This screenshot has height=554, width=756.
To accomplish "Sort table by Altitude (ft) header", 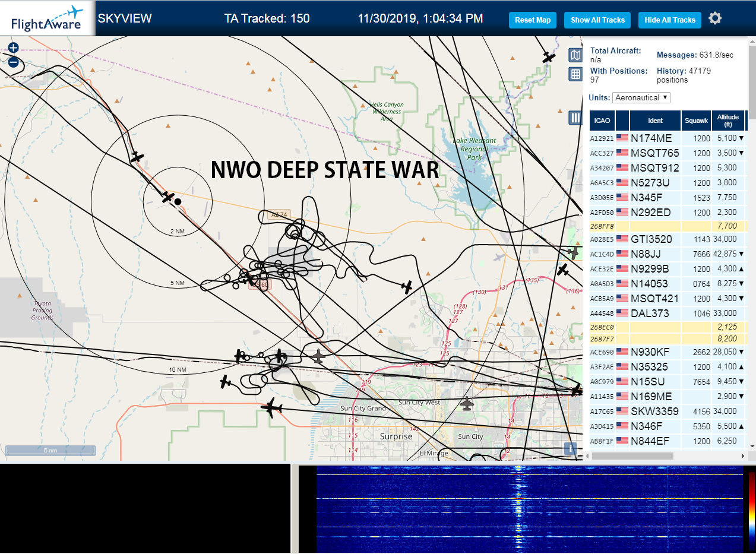I will [x=727, y=121].
